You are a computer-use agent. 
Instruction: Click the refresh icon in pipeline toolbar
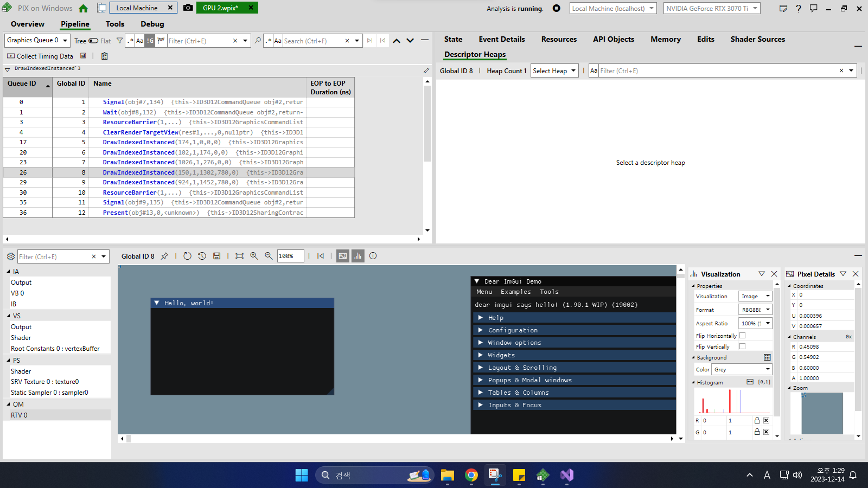pyautogui.click(x=187, y=256)
